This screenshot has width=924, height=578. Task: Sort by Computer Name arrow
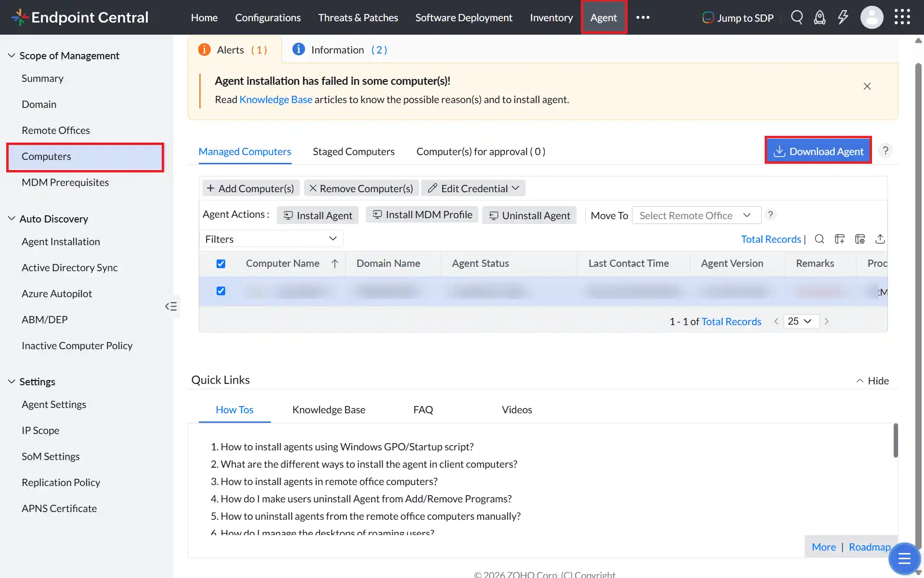point(335,263)
